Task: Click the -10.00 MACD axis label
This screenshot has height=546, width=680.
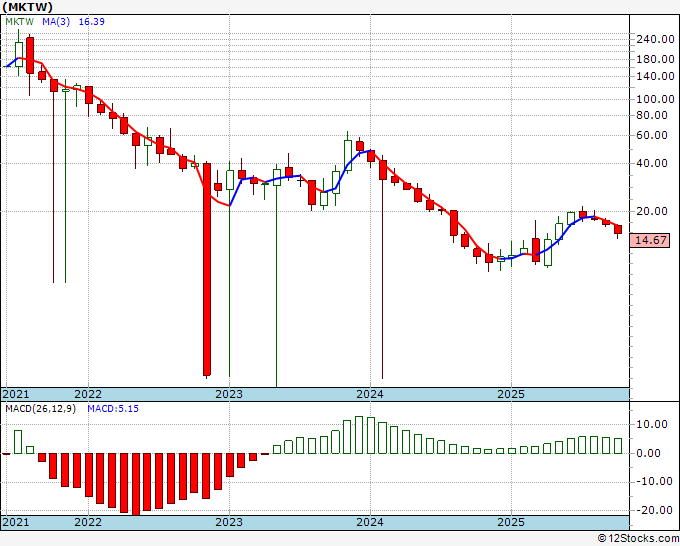Action: pyautogui.click(x=652, y=481)
